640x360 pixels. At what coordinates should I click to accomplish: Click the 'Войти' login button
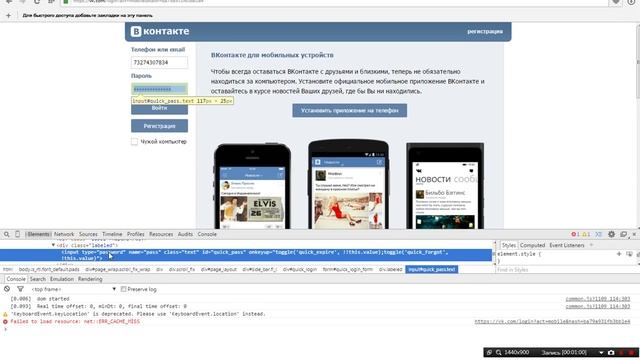click(159, 109)
